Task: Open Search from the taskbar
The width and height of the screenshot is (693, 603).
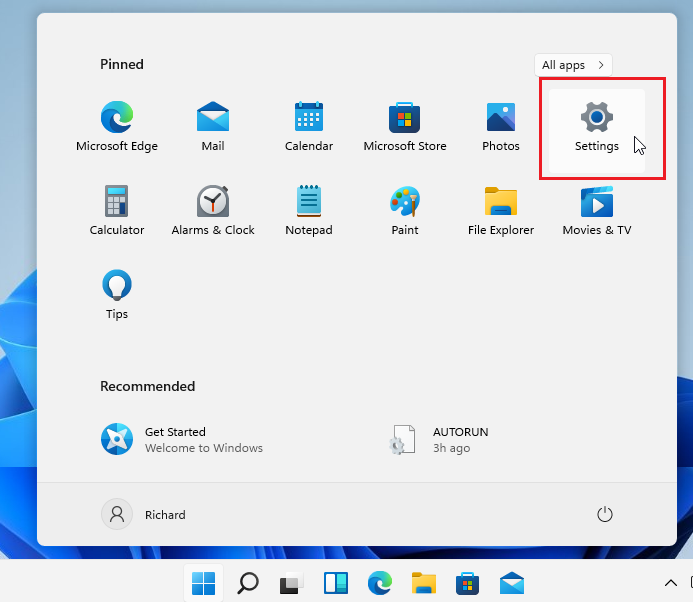Action: click(x=248, y=583)
